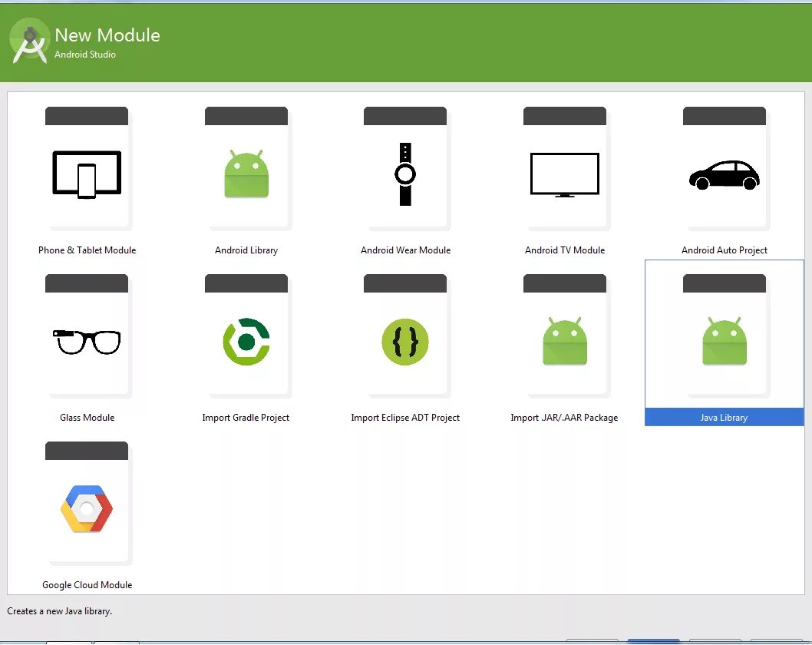The width and height of the screenshot is (812, 645).
Task: Click the 'Android Wear Module' label
Action: [405, 250]
